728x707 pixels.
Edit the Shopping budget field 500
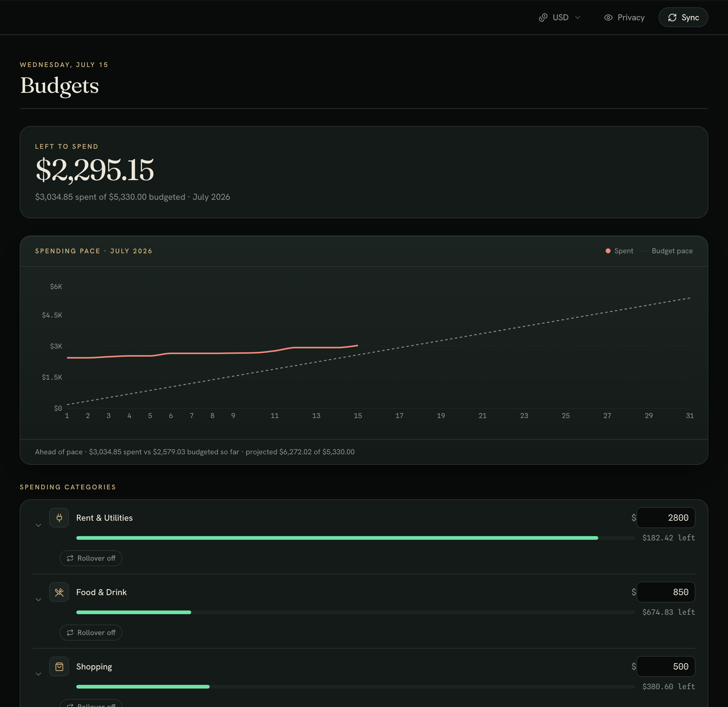(x=666, y=666)
